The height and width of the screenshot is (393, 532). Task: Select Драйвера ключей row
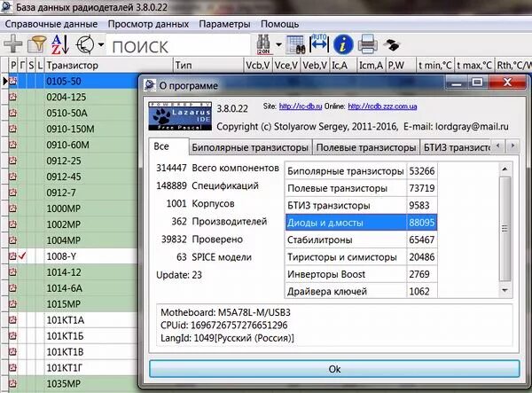(361, 292)
